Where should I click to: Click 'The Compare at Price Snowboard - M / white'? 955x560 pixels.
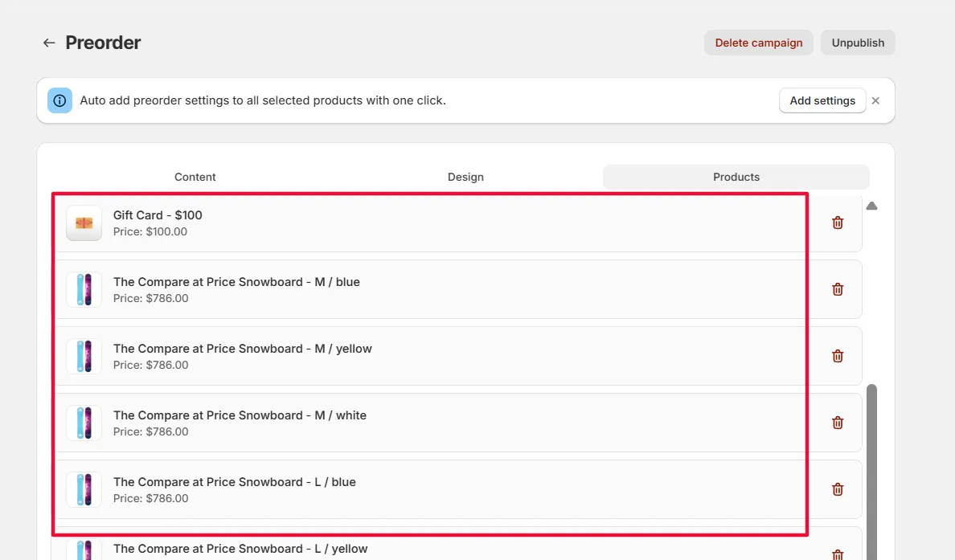point(240,415)
